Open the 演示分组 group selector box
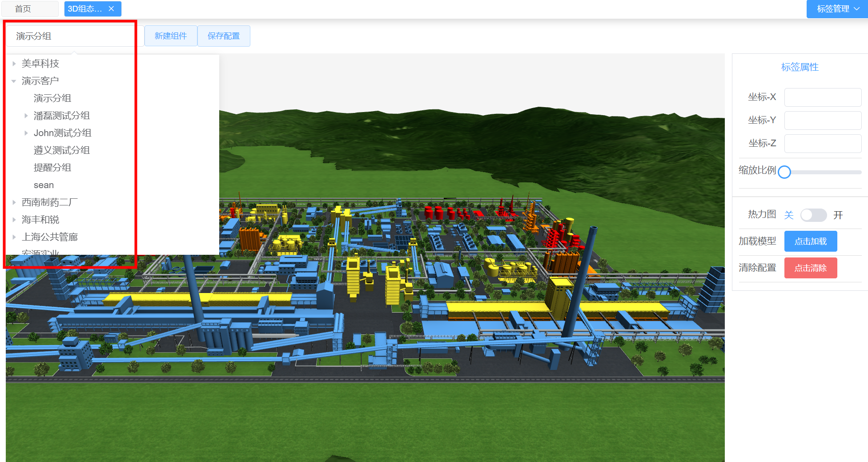Viewport: 868px width, 462px height. pos(71,36)
